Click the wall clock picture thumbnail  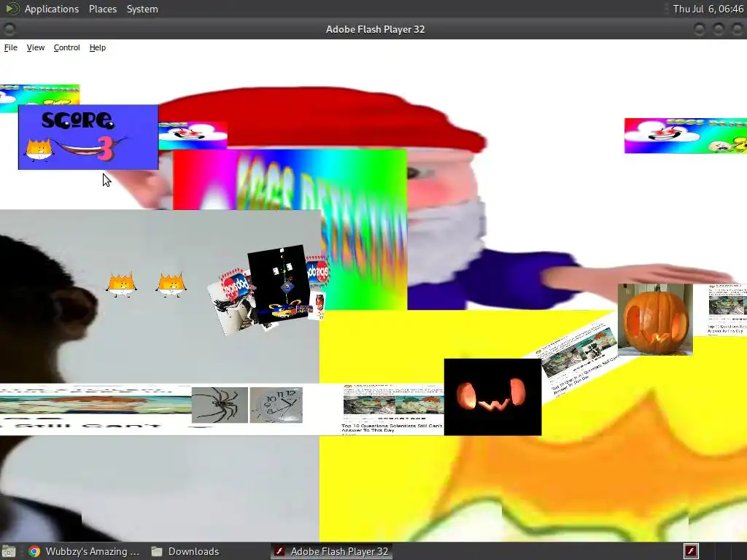[x=276, y=405]
